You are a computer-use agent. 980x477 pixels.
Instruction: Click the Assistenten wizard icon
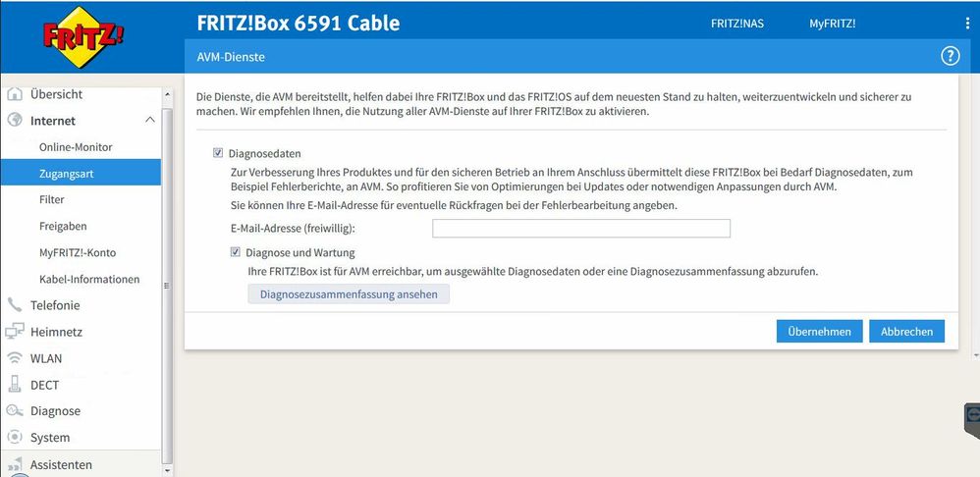[15, 464]
